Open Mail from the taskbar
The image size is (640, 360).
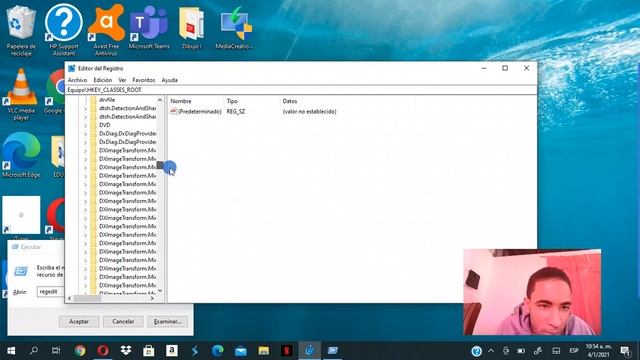pyautogui.click(x=241, y=351)
